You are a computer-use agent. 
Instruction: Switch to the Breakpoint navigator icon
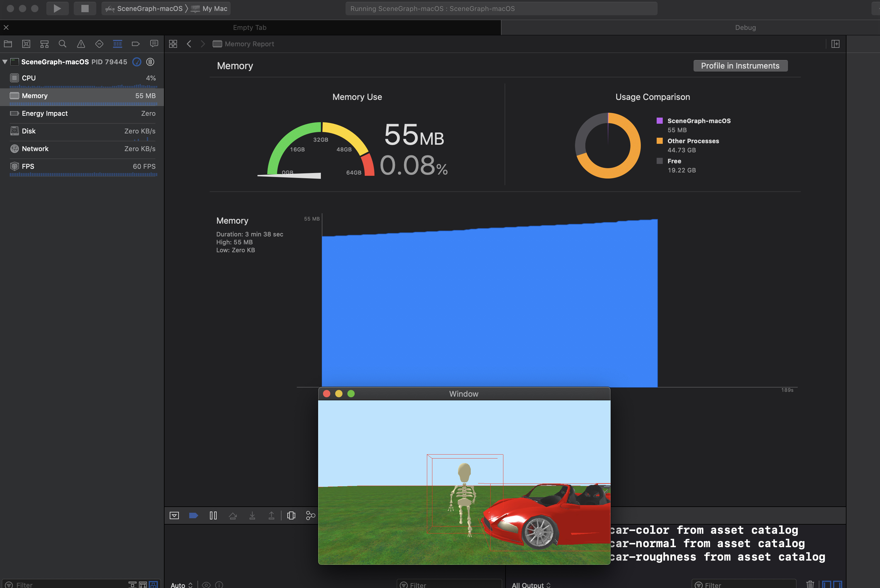click(136, 44)
